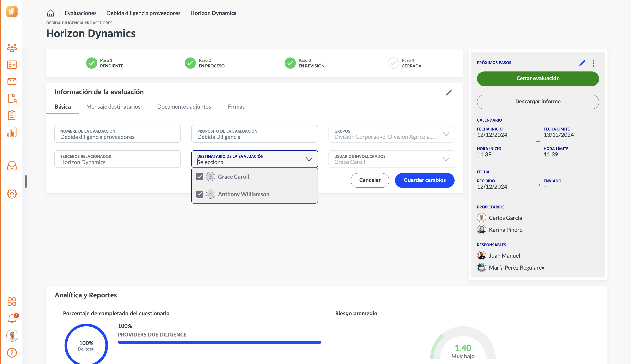This screenshot has height=364, width=631.
Task: Open the help question mark icon
Action: tap(12, 353)
